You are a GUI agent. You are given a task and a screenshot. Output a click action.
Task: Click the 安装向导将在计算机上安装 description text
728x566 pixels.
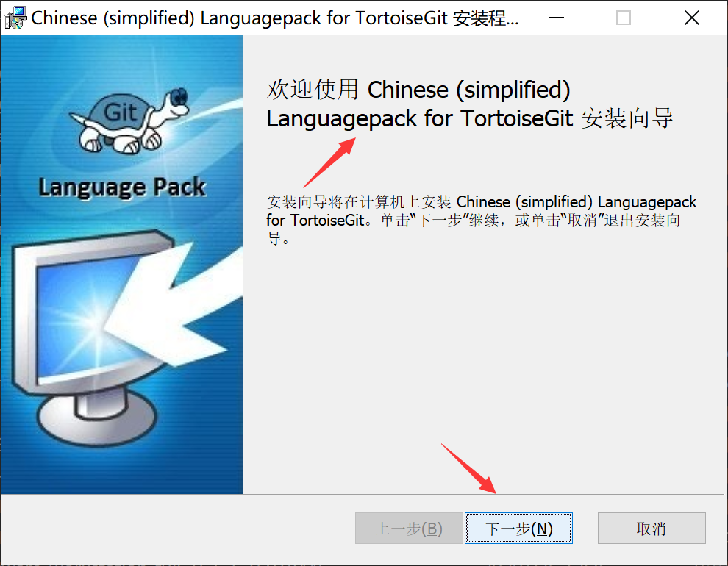coord(481,220)
